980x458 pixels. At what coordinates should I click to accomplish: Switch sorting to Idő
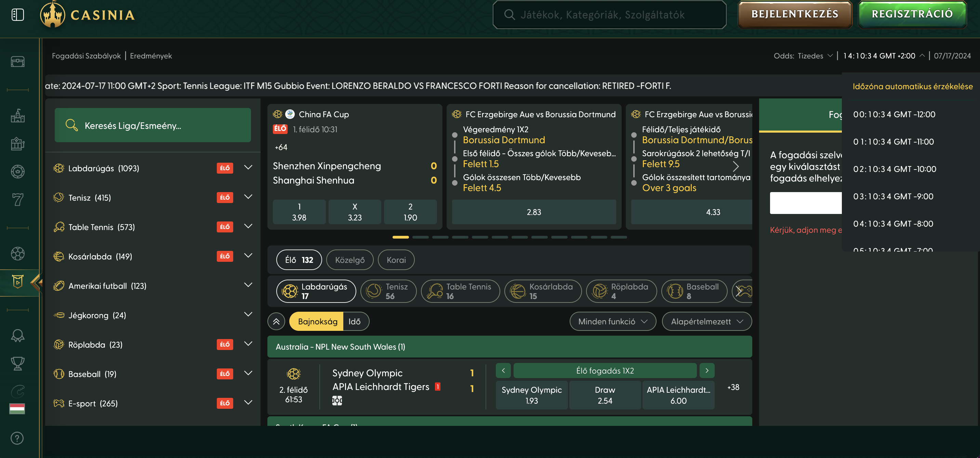coord(354,321)
